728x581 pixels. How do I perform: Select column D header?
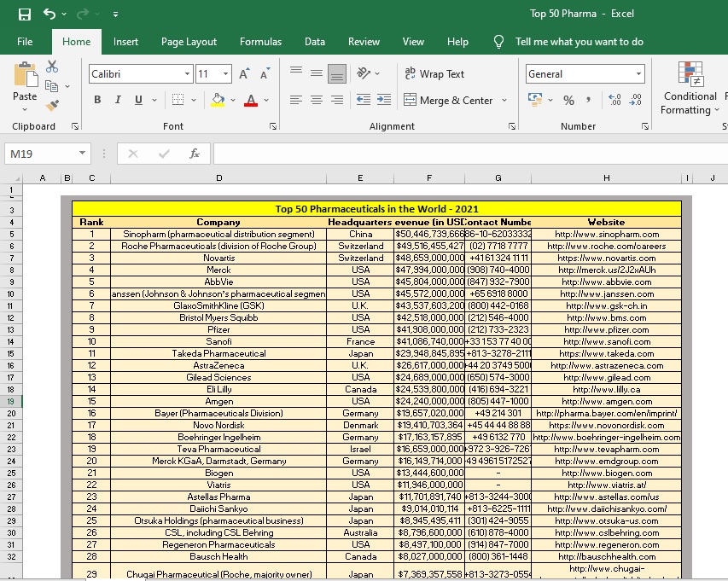click(218, 178)
